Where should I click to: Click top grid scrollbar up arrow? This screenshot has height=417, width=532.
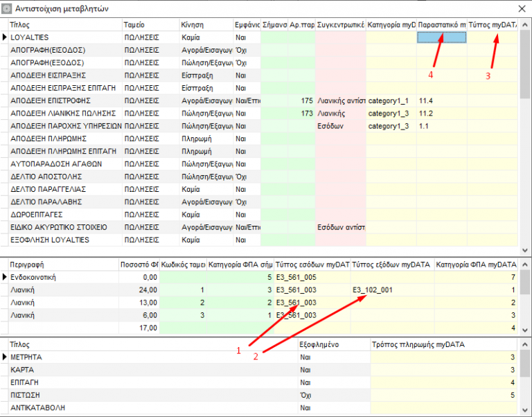tap(525, 25)
